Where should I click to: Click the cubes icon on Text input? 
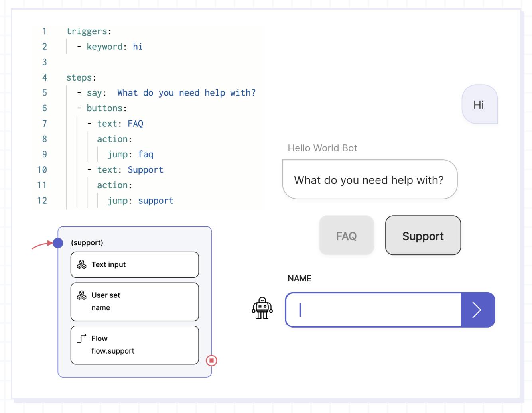point(82,264)
